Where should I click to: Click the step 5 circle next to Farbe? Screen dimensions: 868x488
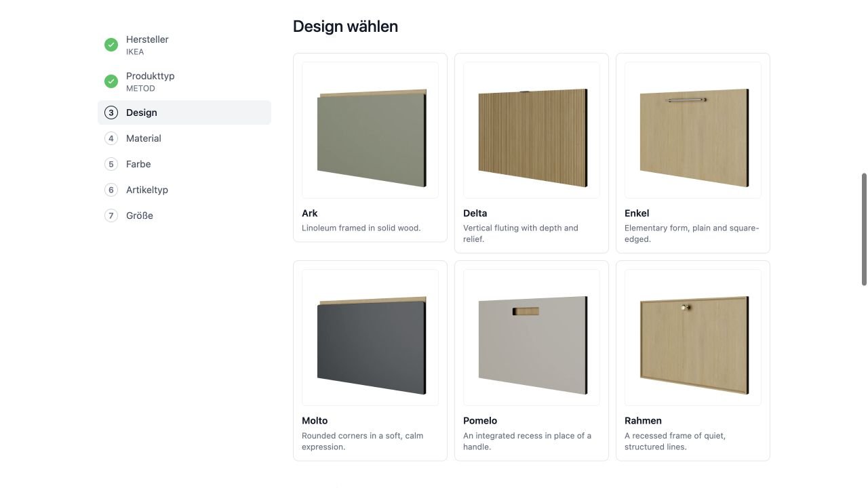pyautogui.click(x=111, y=164)
